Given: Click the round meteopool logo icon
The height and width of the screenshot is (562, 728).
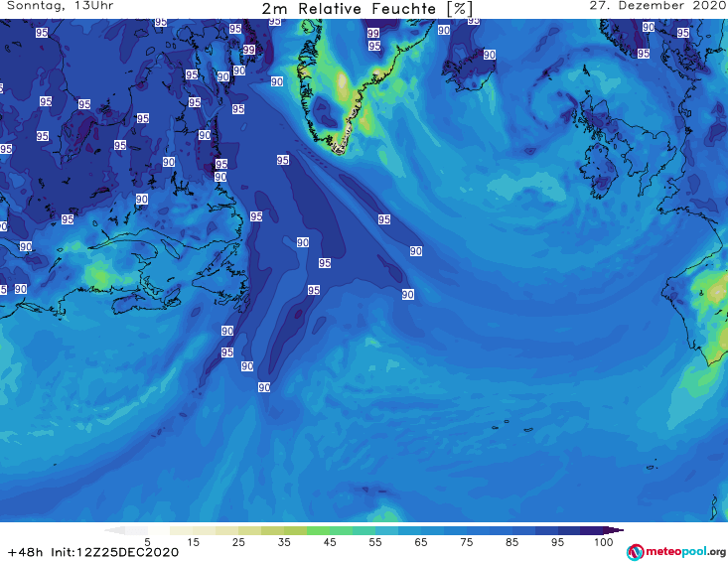Looking at the screenshot, I should click(x=635, y=552).
